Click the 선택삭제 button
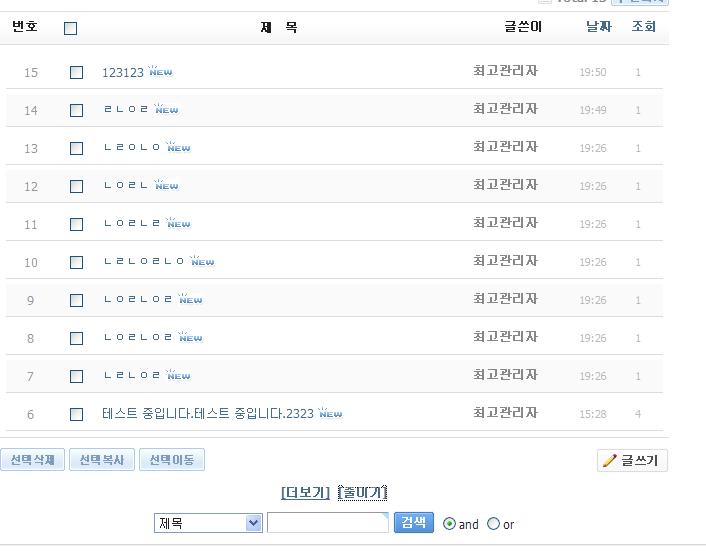This screenshot has width=706, height=551. click(x=32, y=460)
